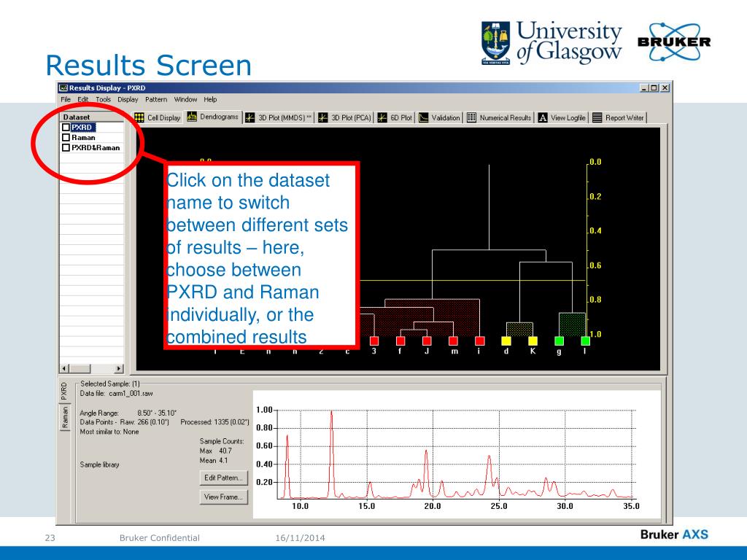Open the 3D Plot (MMDS) icon
The width and height of the screenshot is (747, 560).
(x=250, y=117)
